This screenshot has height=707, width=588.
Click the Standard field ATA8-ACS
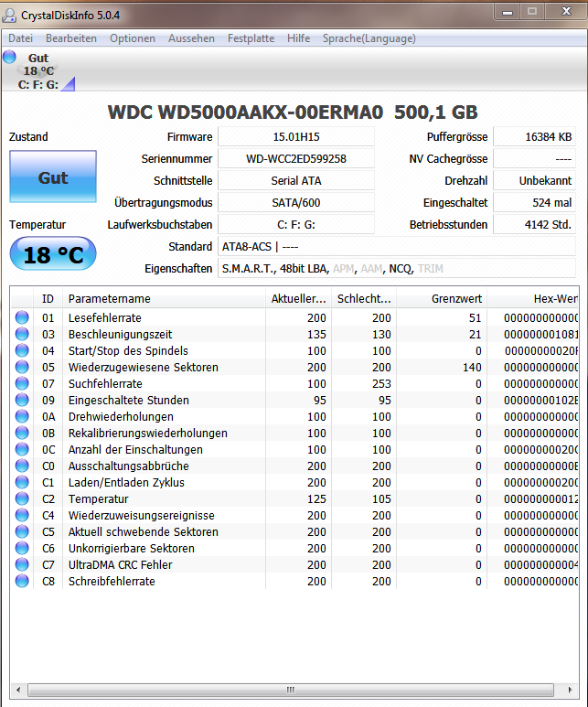click(397, 247)
